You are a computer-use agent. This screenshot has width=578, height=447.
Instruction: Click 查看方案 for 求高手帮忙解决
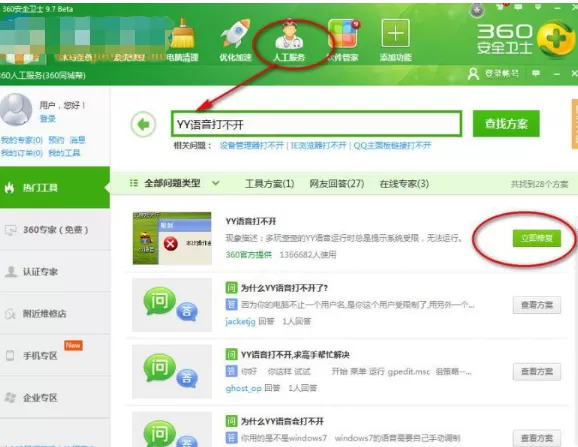click(537, 371)
